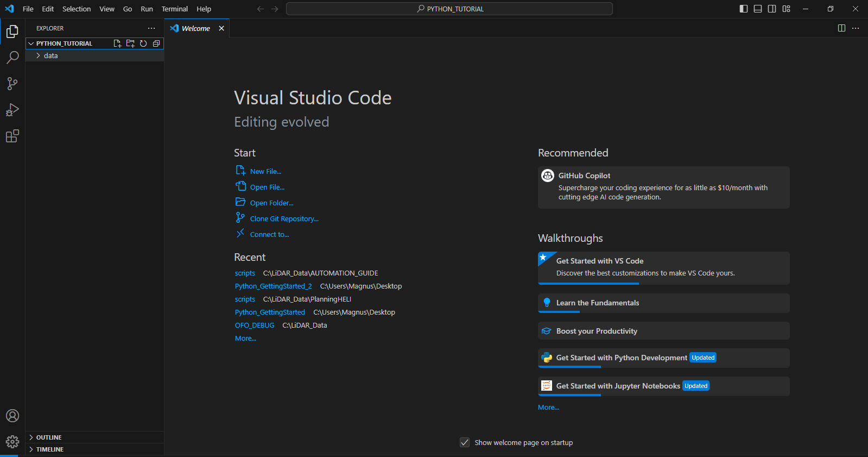The image size is (868, 457).
Task: Open the Extensions view
Action: [12, 136]
